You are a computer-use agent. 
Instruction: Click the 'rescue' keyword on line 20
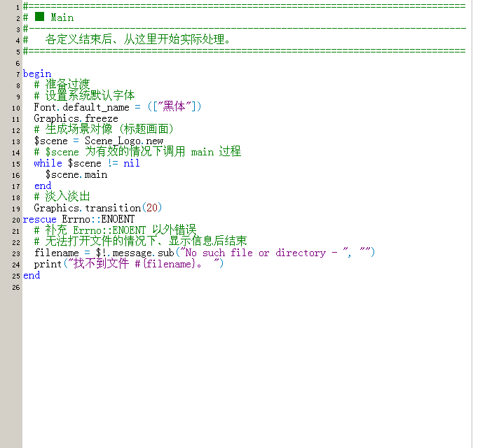(x=39, y=220)
